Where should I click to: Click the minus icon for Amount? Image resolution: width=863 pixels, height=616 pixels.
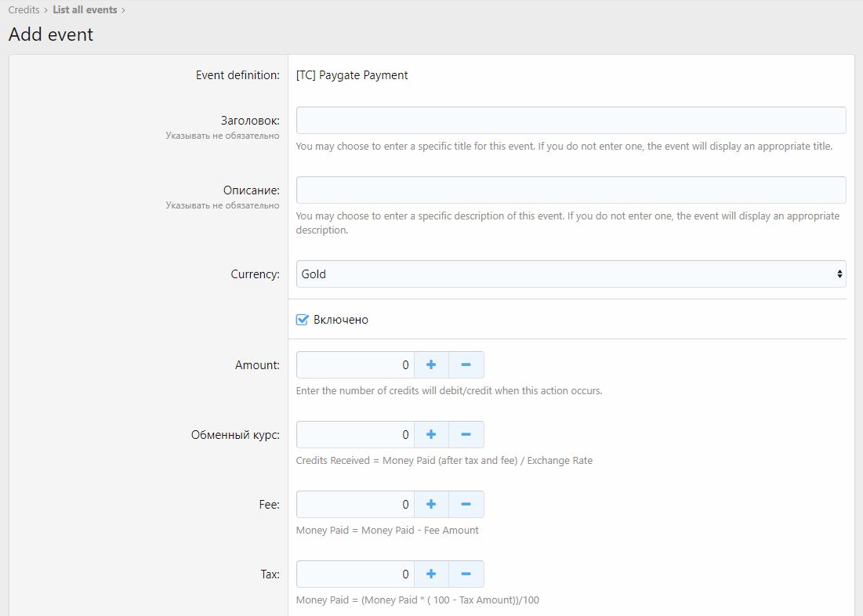pos(466,365)
